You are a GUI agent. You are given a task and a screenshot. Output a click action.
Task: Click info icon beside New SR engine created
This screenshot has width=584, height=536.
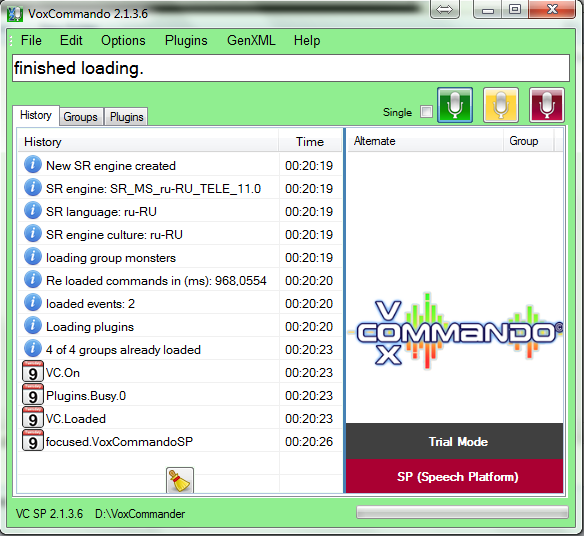coord(33,165)
